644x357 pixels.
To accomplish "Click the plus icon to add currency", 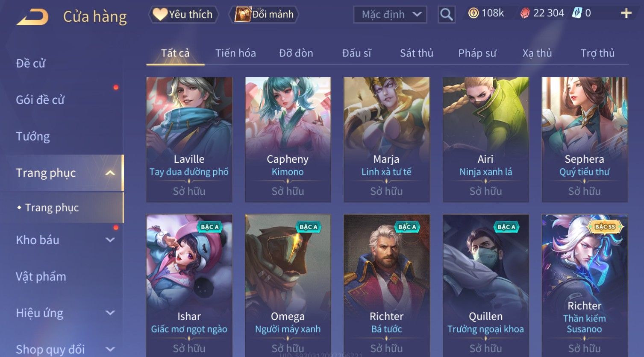I will [626, 14].
